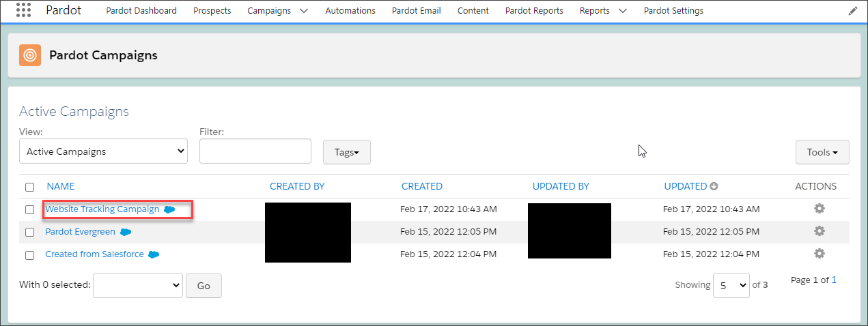The width and height of the screenshot is (868, 326).
Task: Click created date Feb 15, 2022 12:05 PM
Action: point(449,232)
